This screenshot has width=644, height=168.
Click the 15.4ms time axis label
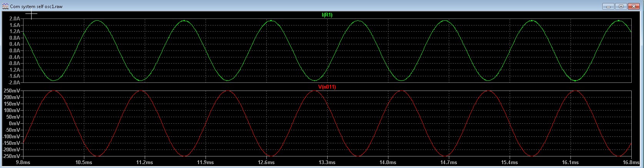(x=509, y=163)
